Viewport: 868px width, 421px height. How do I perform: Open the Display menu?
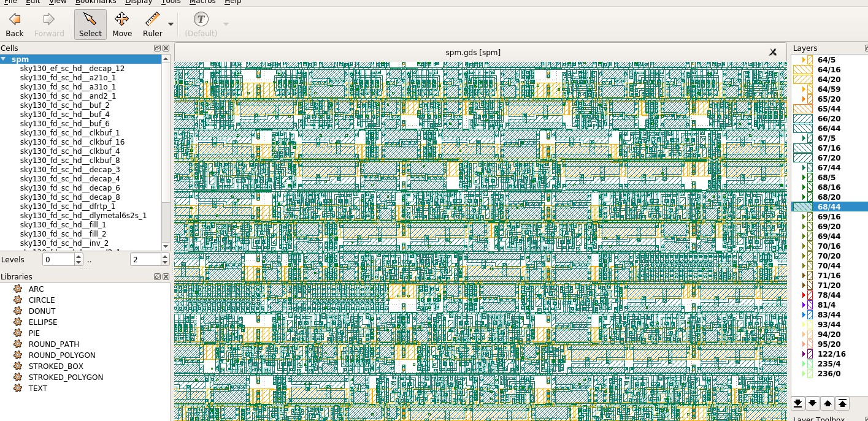[139, 2]
